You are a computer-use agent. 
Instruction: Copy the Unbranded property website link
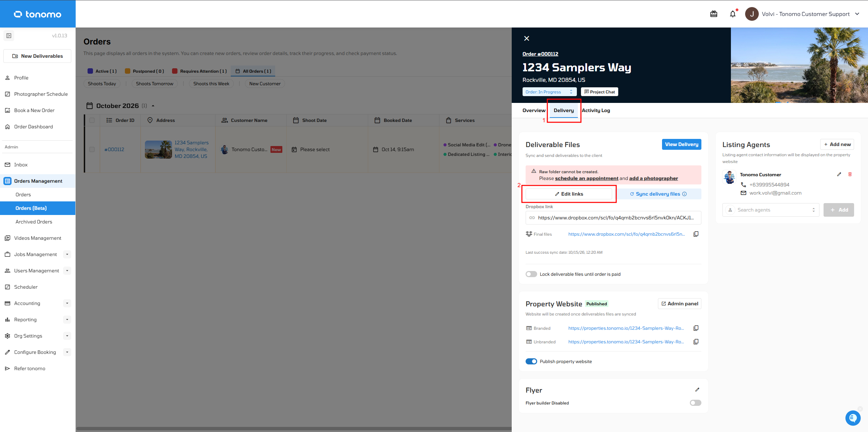[696, 342]
